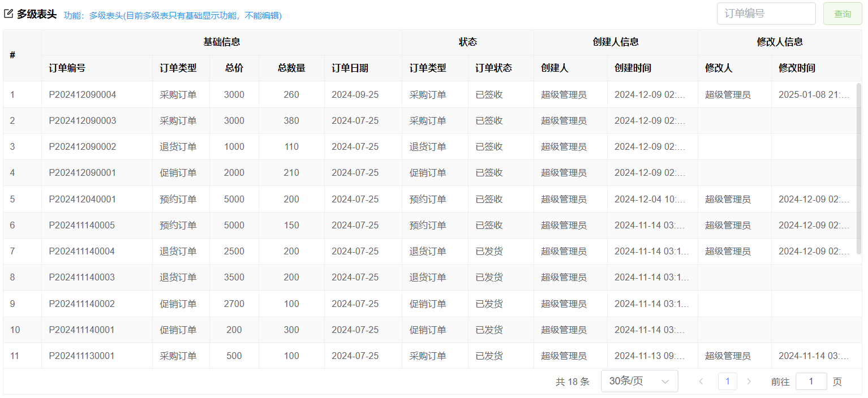Image resolution: width=868 pixels, height=398 pixels.
Task: Click the 订单状态 column header
Action: 493,68
